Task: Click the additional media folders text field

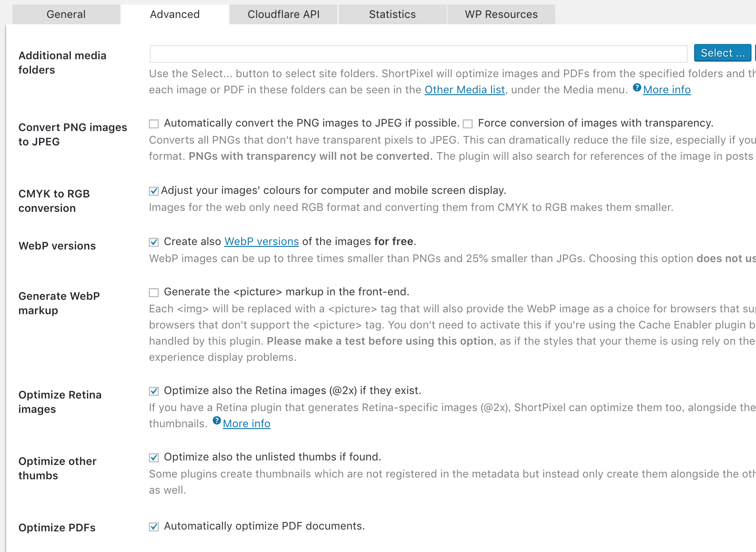Action: (418, 53)
